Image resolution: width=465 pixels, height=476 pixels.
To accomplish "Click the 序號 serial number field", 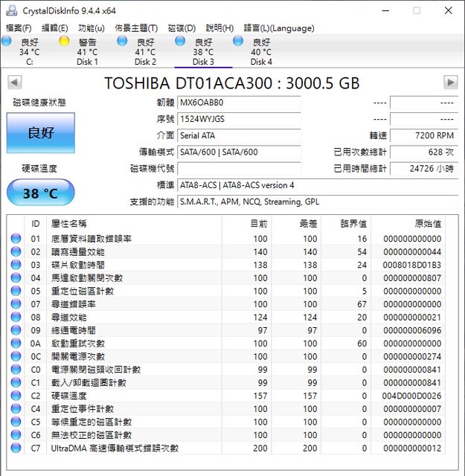I will click(x=239, y=119).
